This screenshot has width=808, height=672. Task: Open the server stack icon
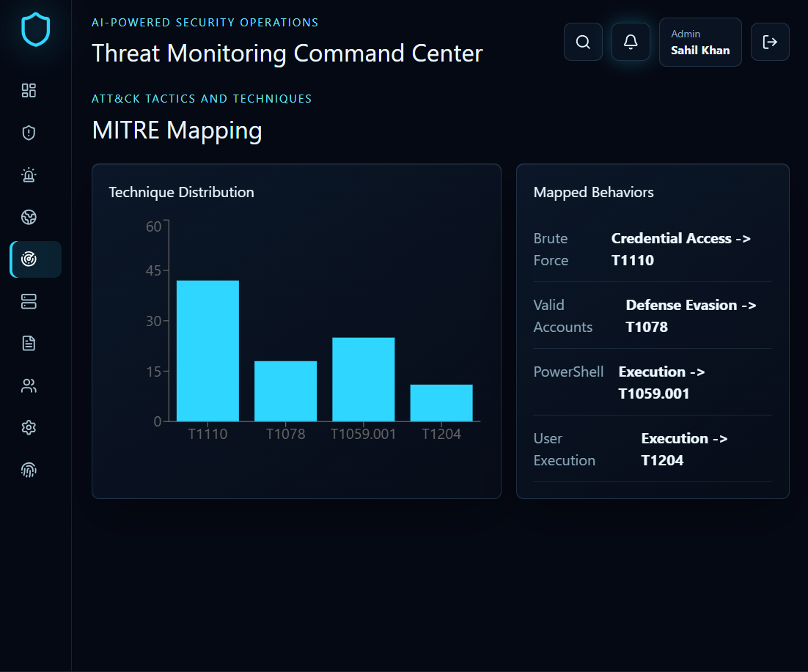click(x=29, y=301)
